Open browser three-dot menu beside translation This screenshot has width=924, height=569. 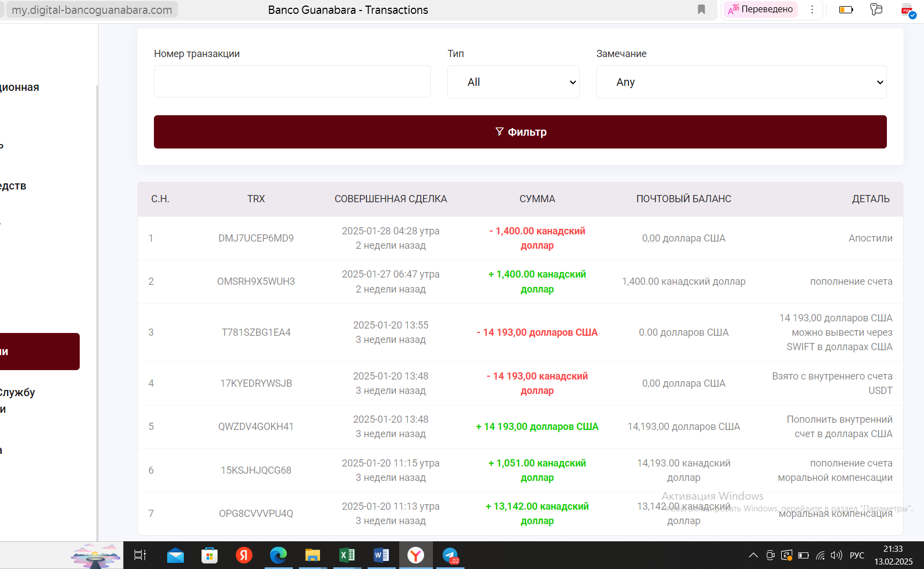click(812, 9)
